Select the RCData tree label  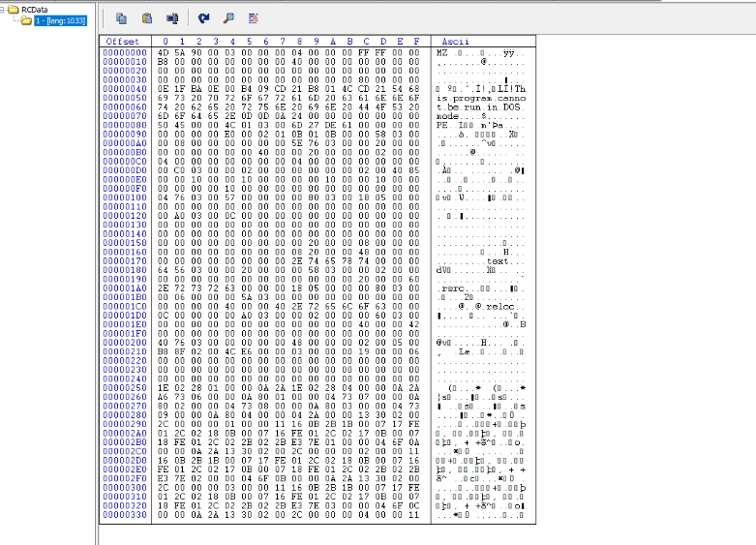point(34,9)
